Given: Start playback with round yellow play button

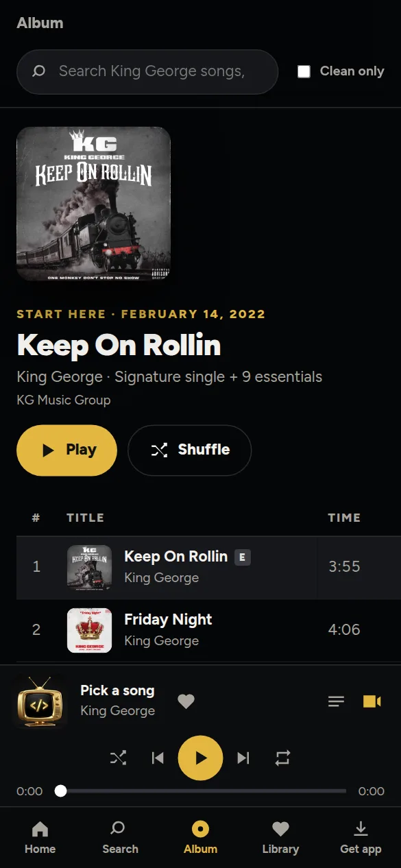Looking at the screenshot, I should 200,758.
